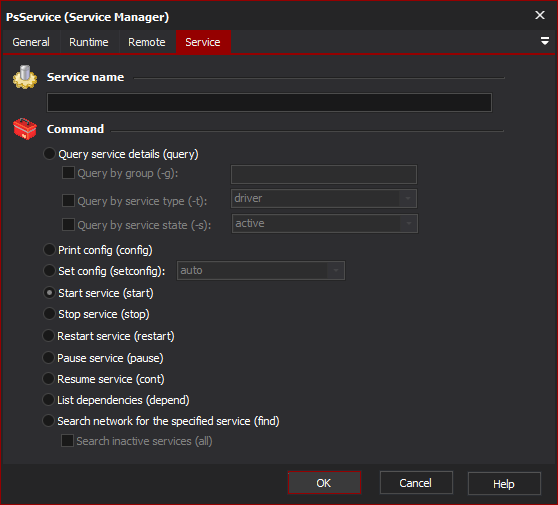Close the PsService dialog

tap(540, 15)
